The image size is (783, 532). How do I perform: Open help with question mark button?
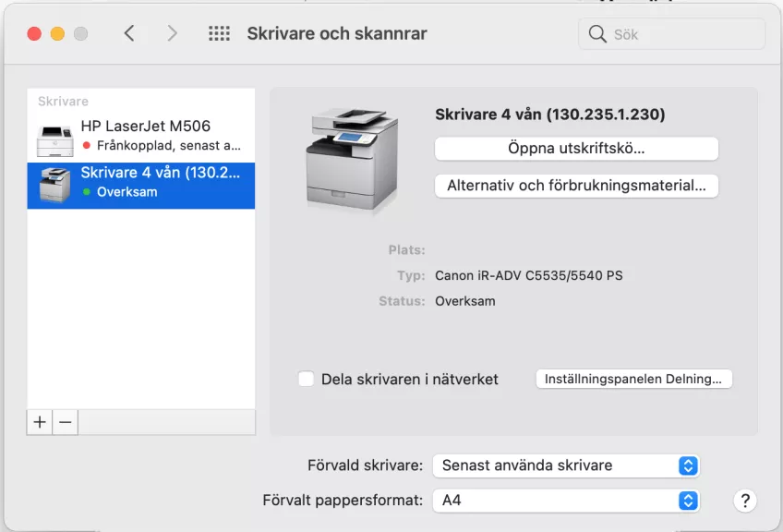744,501
